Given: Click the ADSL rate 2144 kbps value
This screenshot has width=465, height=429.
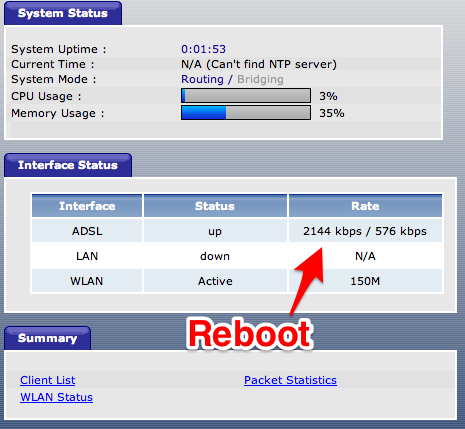Looking at the screenshot, I should pos(332,231).
